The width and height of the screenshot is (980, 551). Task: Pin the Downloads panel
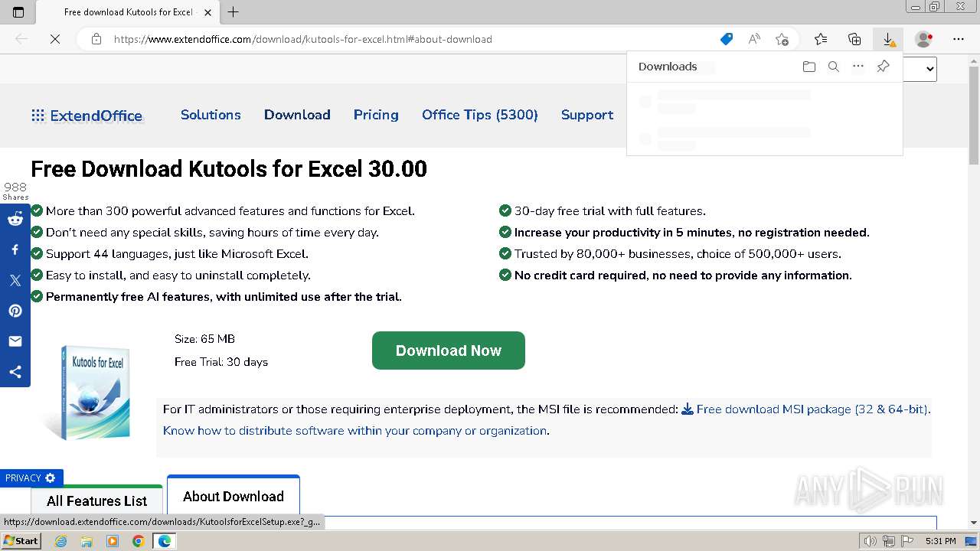[883, 67]
